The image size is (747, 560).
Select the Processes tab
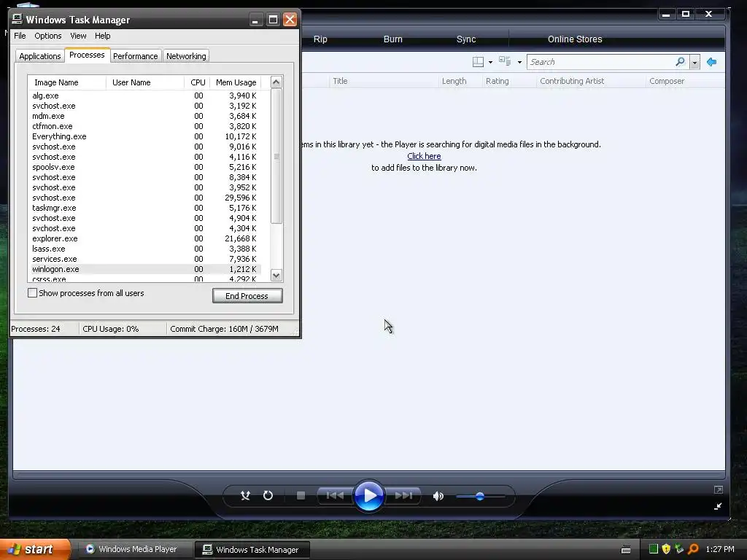click(87, 55)
